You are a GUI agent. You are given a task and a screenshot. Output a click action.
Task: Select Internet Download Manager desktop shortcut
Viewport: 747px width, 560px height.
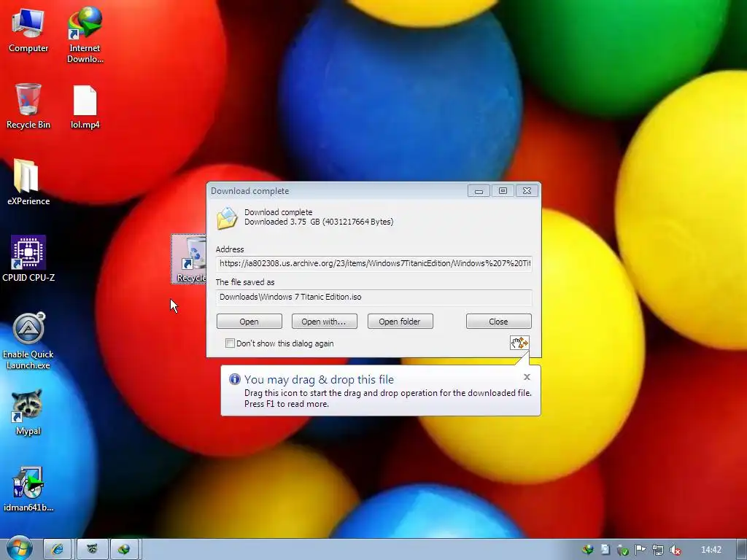tap(85, 35)
